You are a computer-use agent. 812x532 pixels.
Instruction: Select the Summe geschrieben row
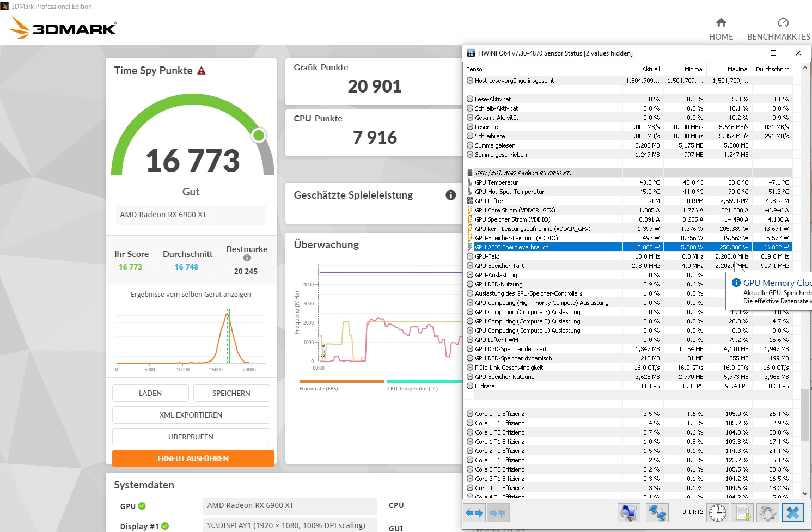(628, 155)
